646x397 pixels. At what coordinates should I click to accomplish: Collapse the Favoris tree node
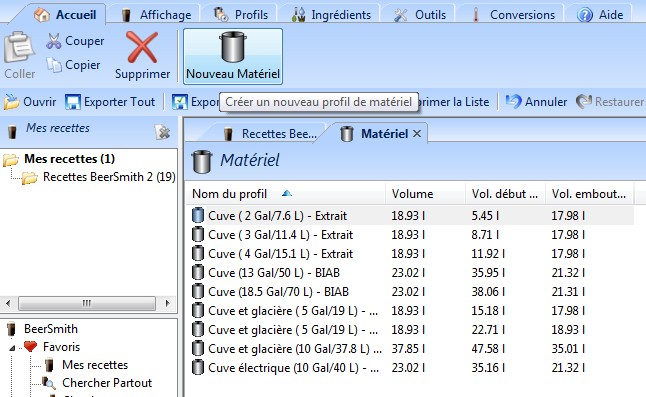point(12,348)
